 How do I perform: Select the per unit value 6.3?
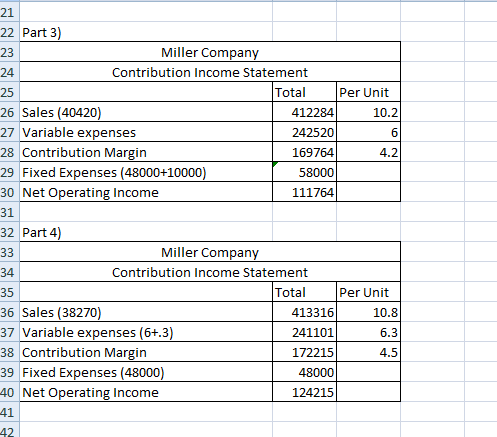coord(368,332)
